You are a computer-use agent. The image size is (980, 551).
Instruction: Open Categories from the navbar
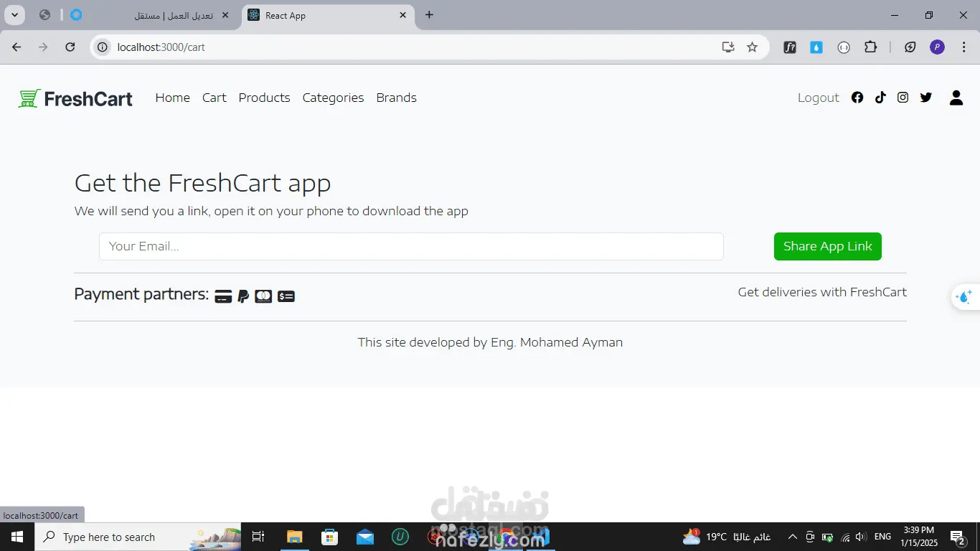pyautogui.click(x=333, y=98)
